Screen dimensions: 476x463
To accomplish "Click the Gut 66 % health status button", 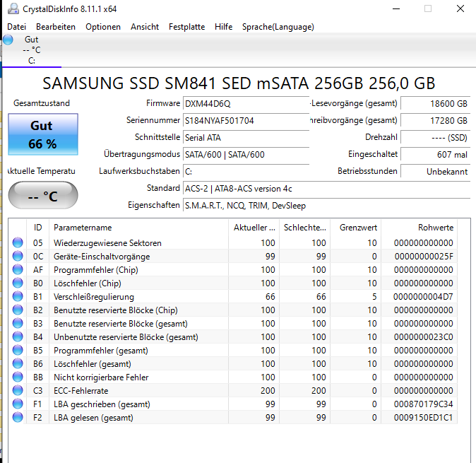I will (43, 134).
